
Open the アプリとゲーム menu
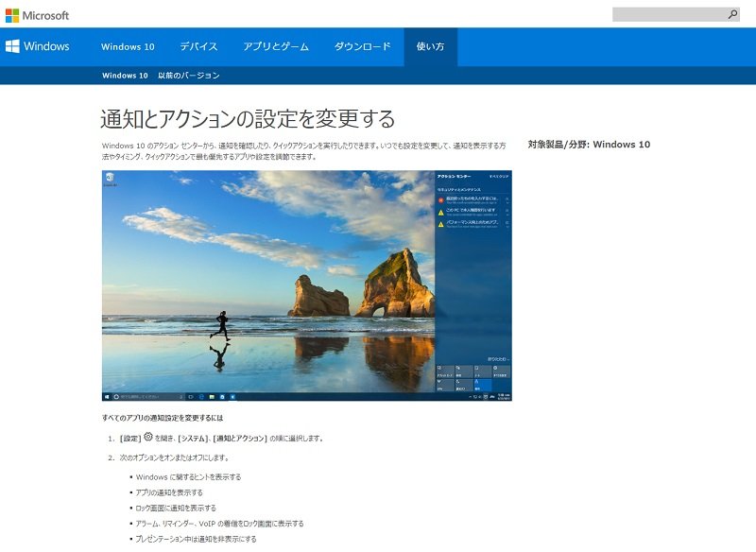point(276,46)
